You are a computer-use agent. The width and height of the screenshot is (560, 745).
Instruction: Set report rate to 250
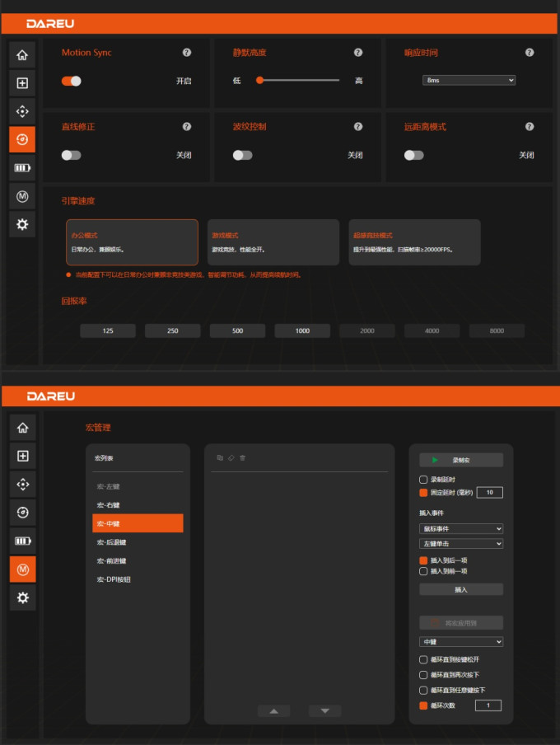click(x=173, y=330)
